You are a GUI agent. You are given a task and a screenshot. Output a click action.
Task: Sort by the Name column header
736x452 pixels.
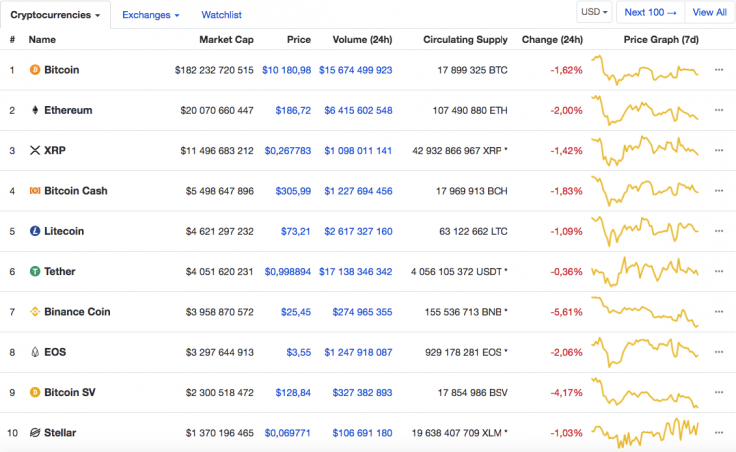pos(42,40)
